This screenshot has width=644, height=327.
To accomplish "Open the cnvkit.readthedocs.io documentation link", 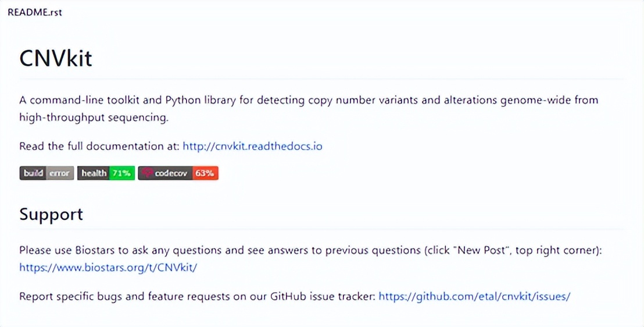I will (252, 146).
